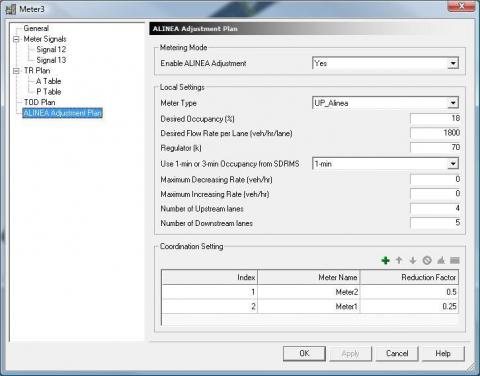Open A Table in the tree
The width and height of the screenshot is (480, 376).
click(49, 81)
